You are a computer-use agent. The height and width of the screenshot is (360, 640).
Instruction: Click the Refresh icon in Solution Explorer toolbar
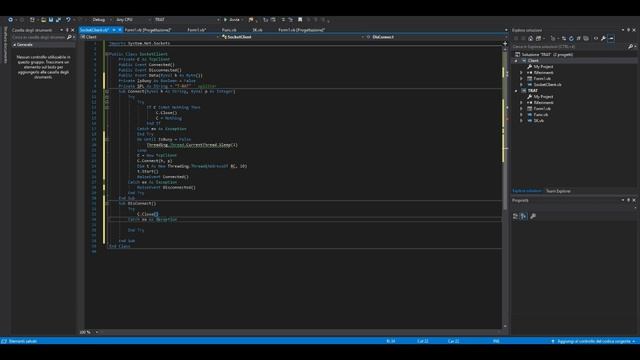pyautogui.click(x=571, y=38)
